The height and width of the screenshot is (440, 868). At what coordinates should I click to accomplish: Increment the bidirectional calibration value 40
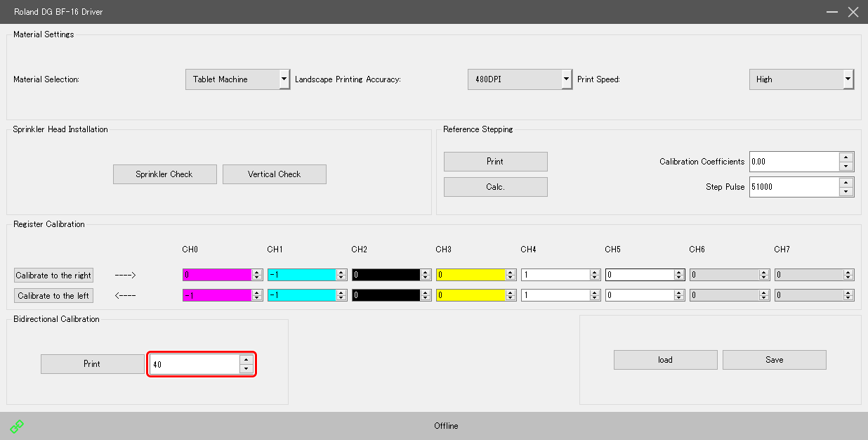[246, 360]
